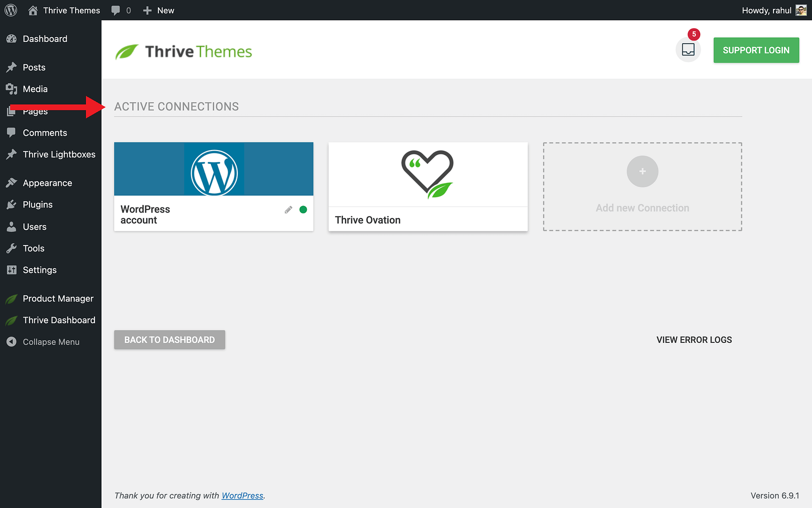
Task: Click the Add new Connection plus circle
Action: coord(642,171)
